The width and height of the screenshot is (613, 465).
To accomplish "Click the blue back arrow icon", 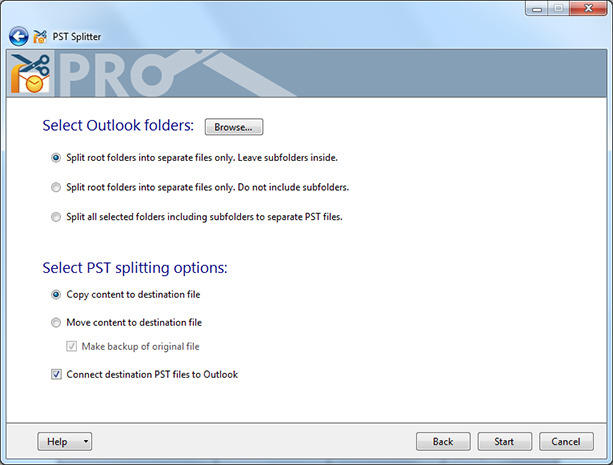I will 19,37.
